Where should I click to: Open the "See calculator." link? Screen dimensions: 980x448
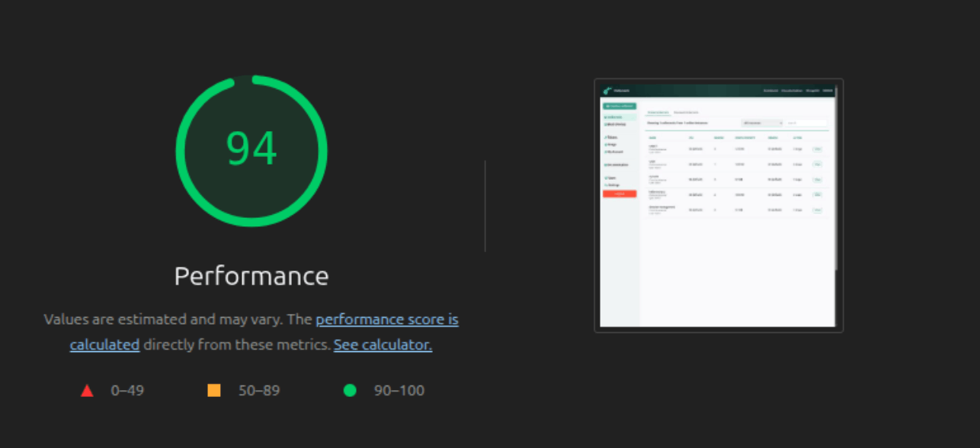tap(383, 344)
